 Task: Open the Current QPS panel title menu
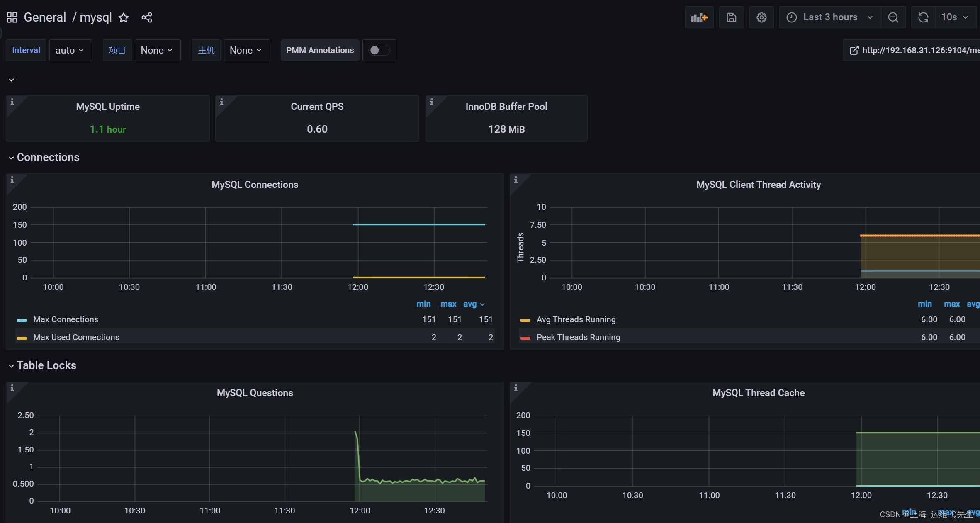coord(317,107)
